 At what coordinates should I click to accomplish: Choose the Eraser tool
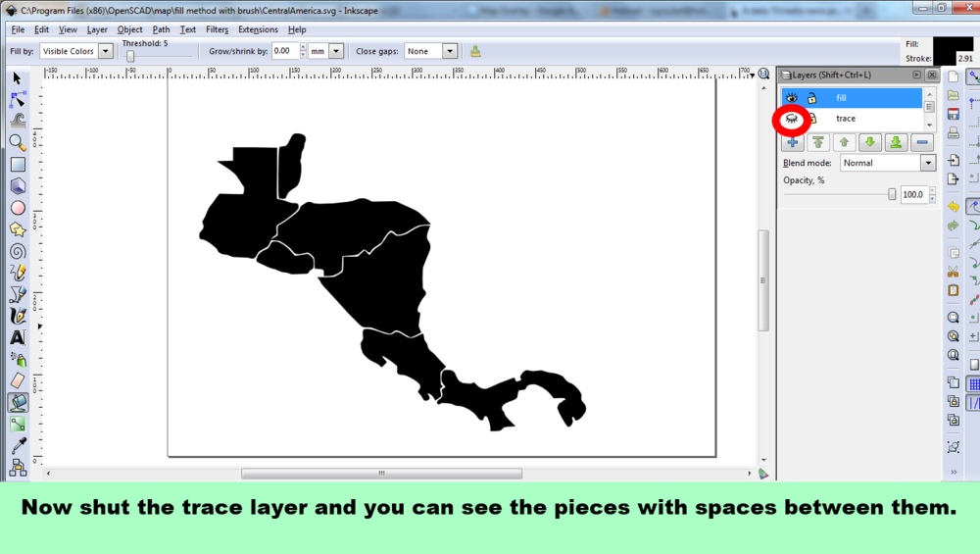click(x=18, y=380)
